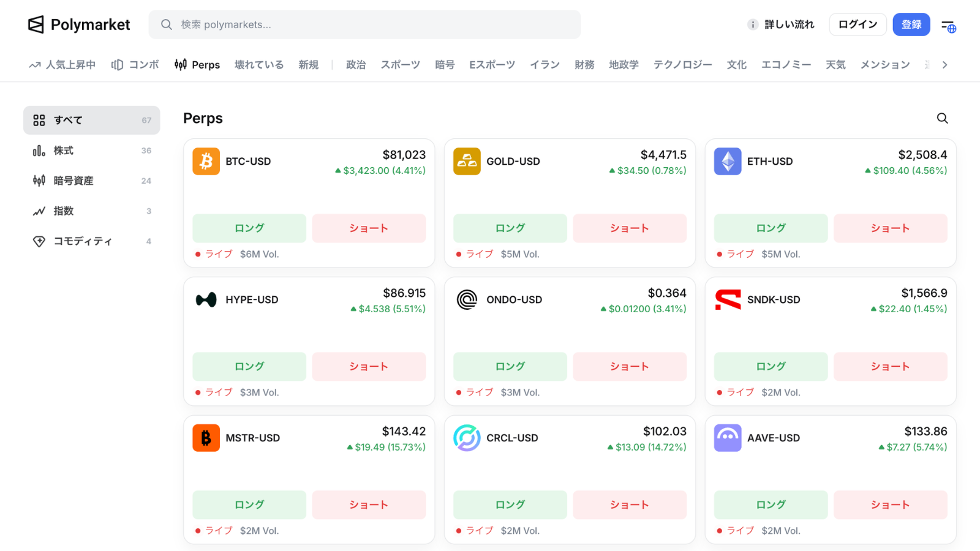This screenshot has height=551, width=980.
Task: Open the 地政学 category tab
Action: tap(624, 65)
